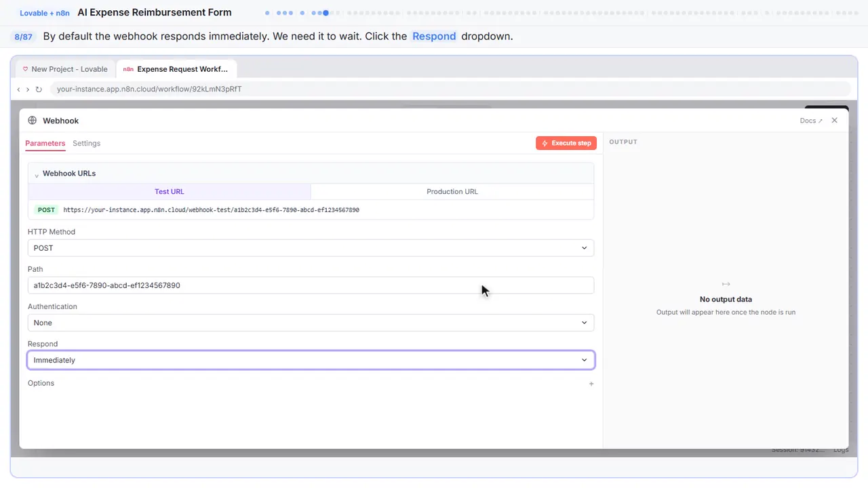Viewport: 868px width, 488px height.
Task: Close the Webhook panel with X
Action: click(x=835, y=121)
